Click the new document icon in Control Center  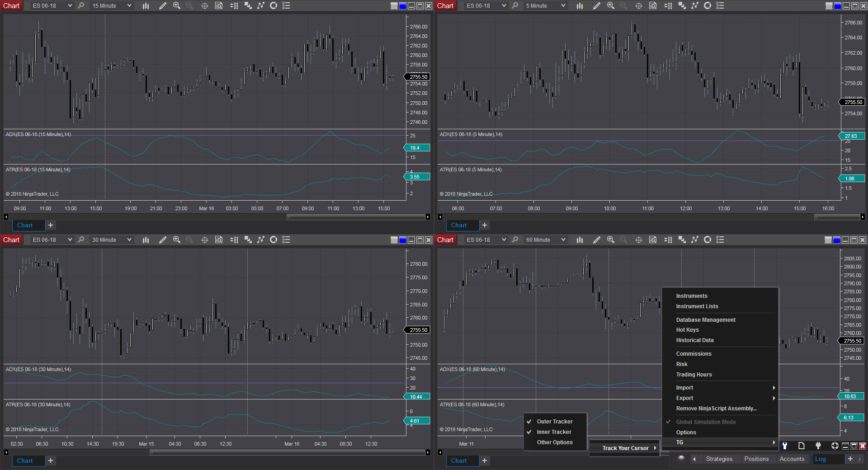pos(802,446)
